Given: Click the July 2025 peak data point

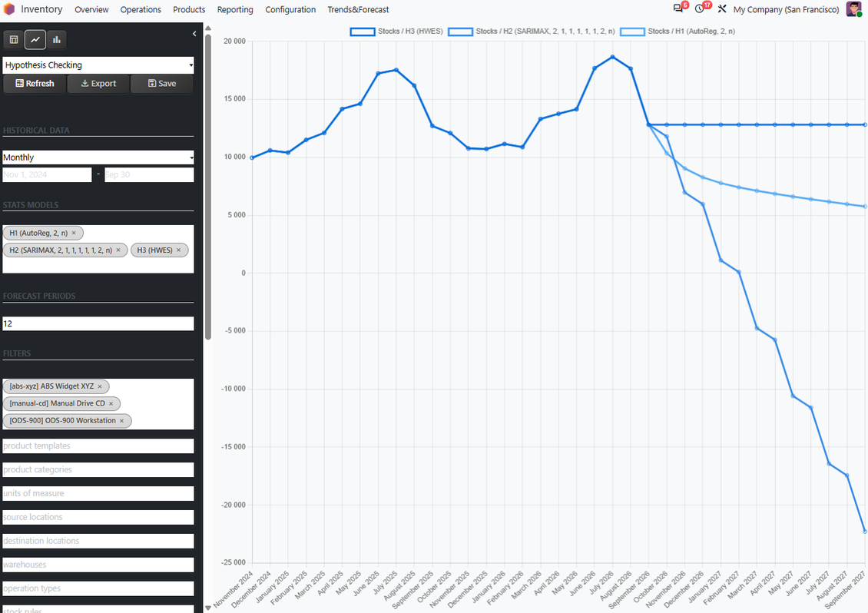Looking at the screenshot, I should (x=396, y=70).
